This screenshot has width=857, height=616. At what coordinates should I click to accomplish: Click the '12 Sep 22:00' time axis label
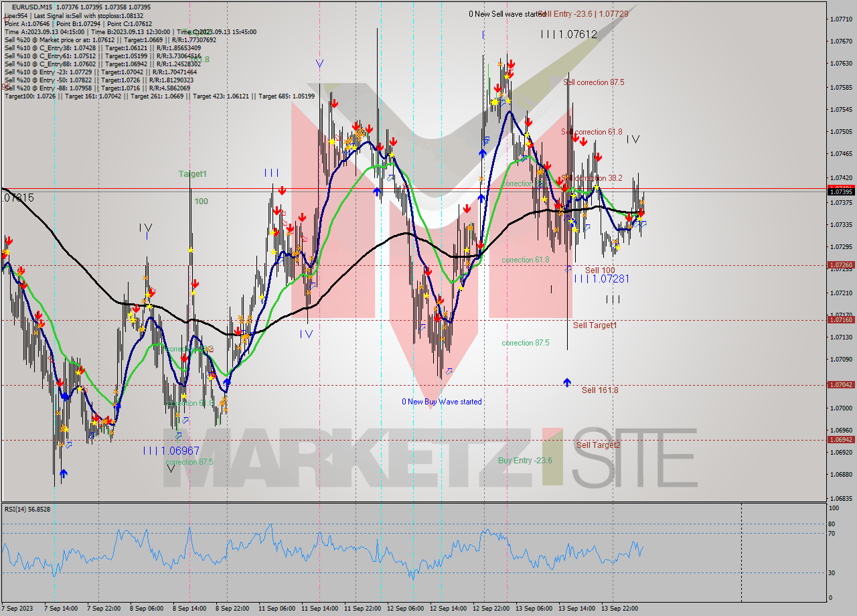click(x=491, y=609)
